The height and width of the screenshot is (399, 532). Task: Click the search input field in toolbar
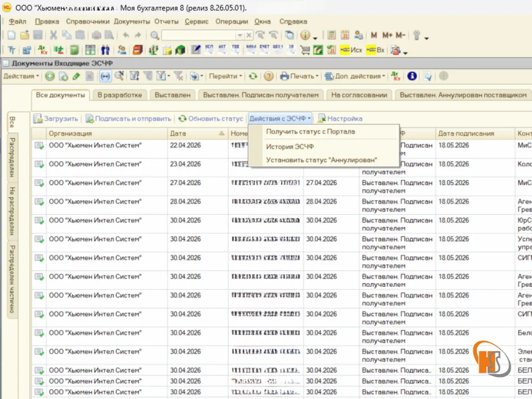[x=199, y=35]
